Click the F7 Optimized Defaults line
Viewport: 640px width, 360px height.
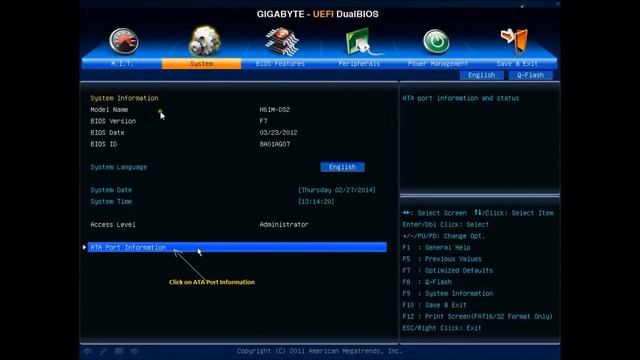[x=448, y=270]
